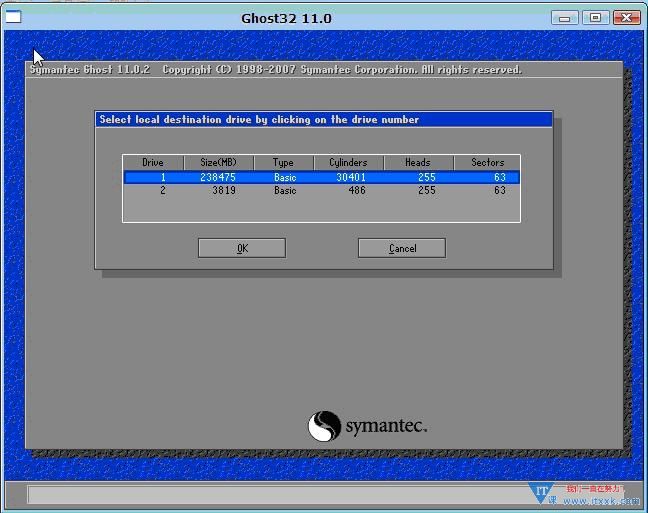Click the Type column header
This screenshot has width=648, height=513.
click(x=283, y=162)
